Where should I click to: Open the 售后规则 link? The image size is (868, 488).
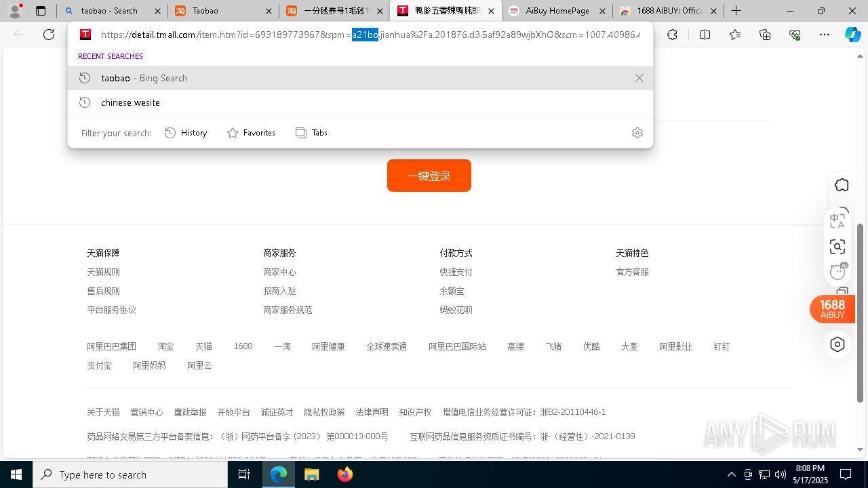tap(103, 291)
